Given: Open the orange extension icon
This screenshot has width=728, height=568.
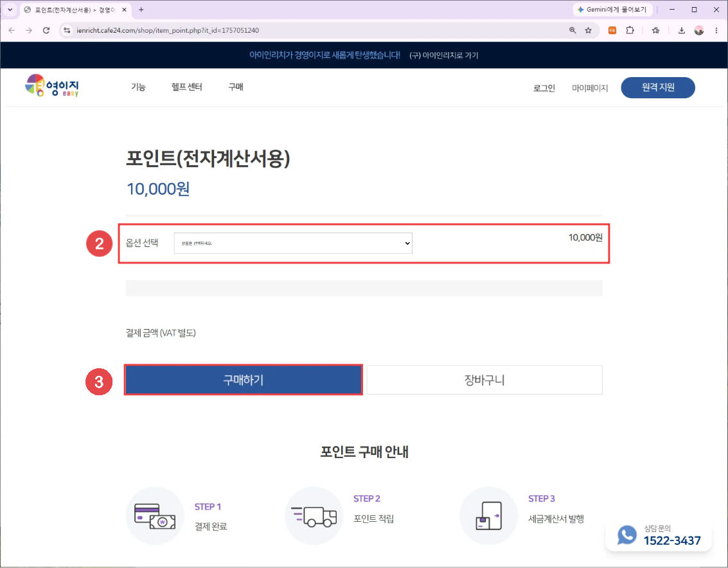Looking at the screenshot, I should (x=612, y=30).
